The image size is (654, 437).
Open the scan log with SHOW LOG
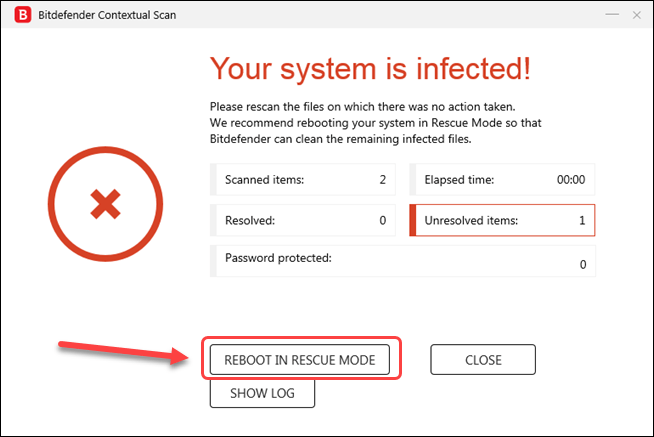pyautogui.click(x=262, y=393)
